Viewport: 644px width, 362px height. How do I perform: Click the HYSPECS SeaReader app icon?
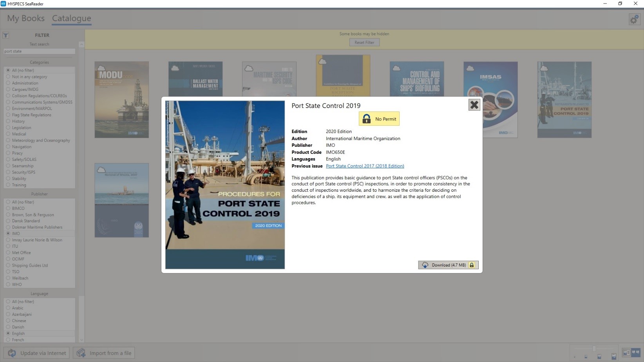tap(4, 4)
